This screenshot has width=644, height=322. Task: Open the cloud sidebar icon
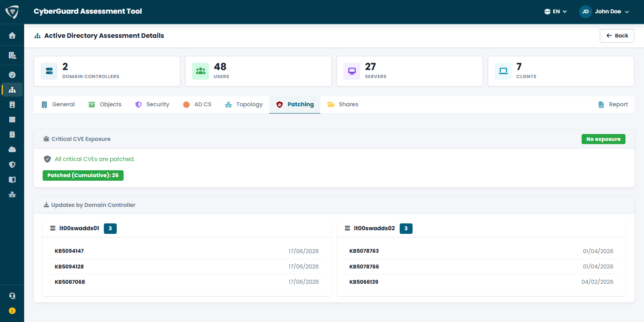click(x=12, y=149)
